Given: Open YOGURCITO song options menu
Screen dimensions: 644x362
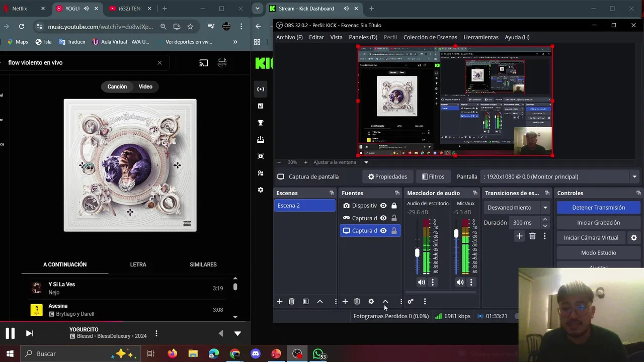Looking at the screenshot, I should coord(156,333).
